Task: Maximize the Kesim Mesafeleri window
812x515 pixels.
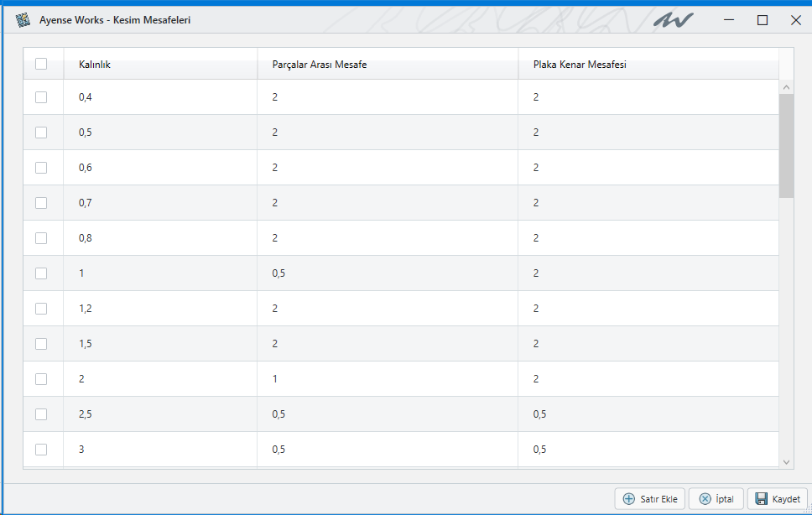Action: [763, 20]
